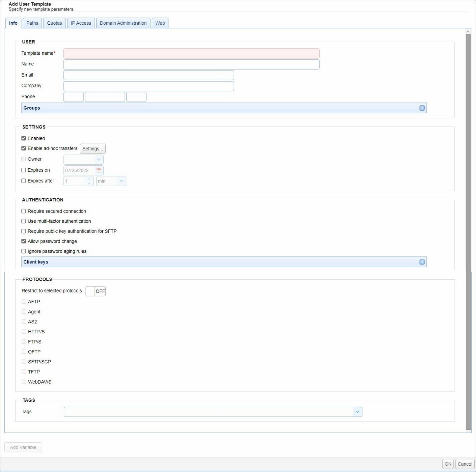This screenshot has height=472, width=476.
Task: Turn on Restrict to selected protocols
Action: pos(96,291)
